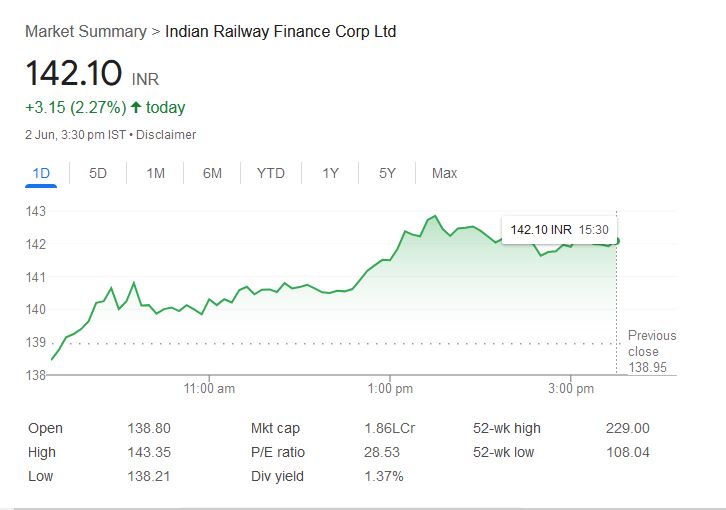The image size is (726, 510).
Task: Click the chart endpoint marker dot
Action: click(x=617, y=240)
